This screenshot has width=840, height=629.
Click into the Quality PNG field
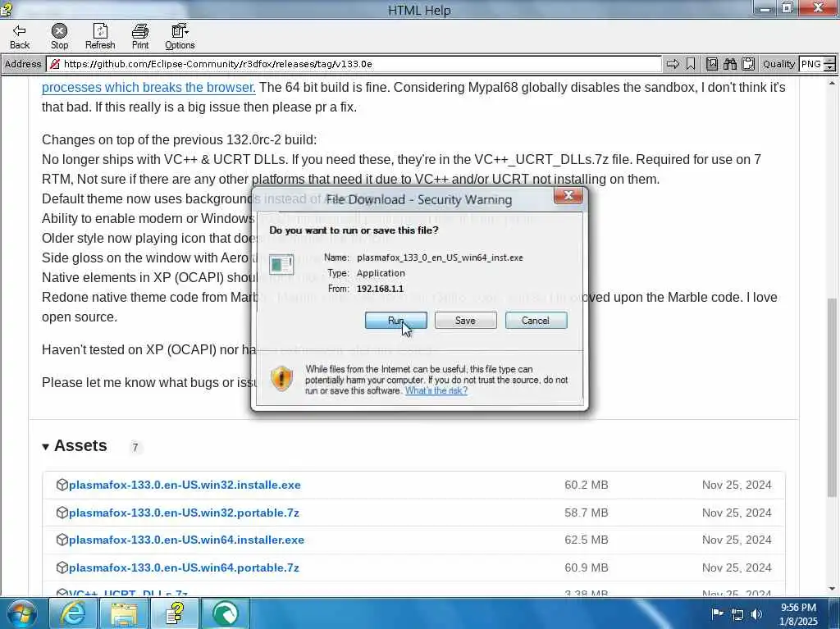pos(811,64)
